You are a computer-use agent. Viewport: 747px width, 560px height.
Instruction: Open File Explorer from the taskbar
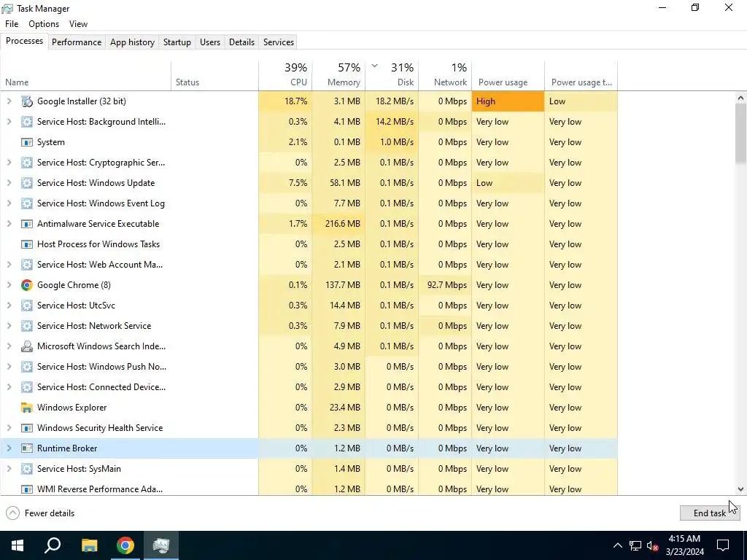(89, 545)
